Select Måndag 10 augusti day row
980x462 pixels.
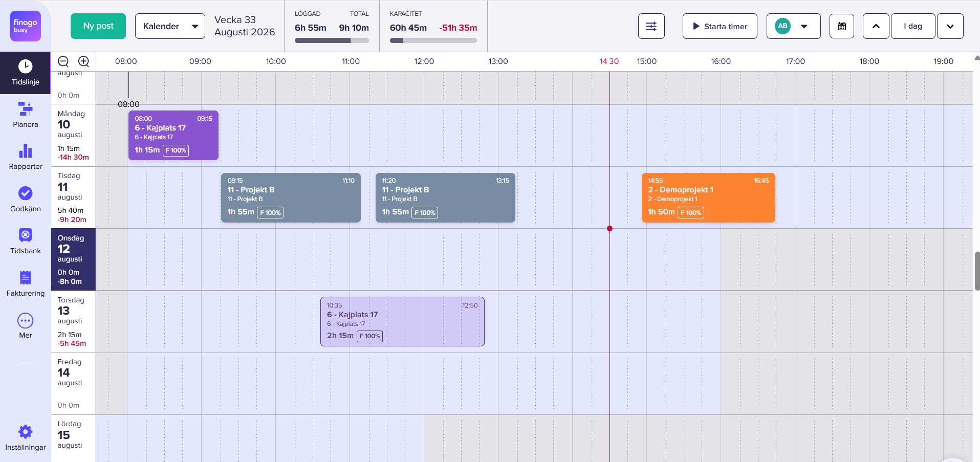(x=73, y=136)
